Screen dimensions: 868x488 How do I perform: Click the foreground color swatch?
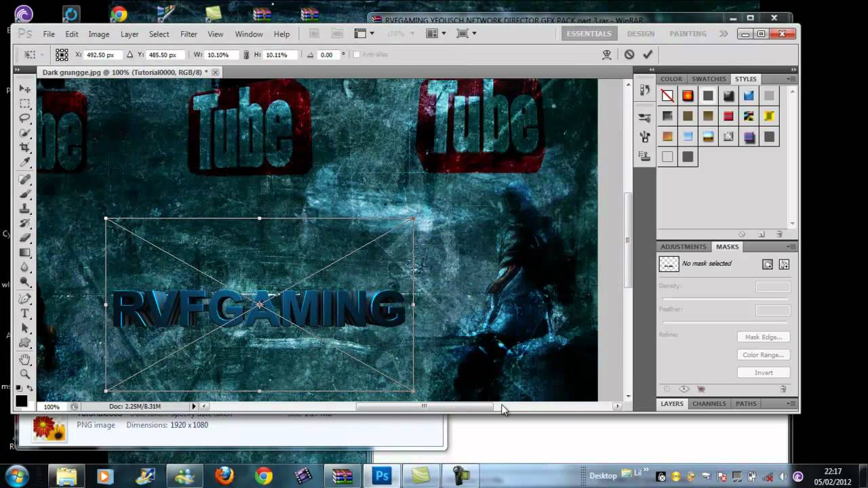pos(21,401)
